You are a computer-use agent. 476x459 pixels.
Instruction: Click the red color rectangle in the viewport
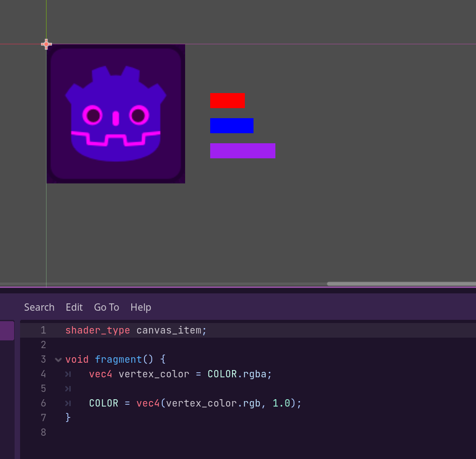click(228, 100)
